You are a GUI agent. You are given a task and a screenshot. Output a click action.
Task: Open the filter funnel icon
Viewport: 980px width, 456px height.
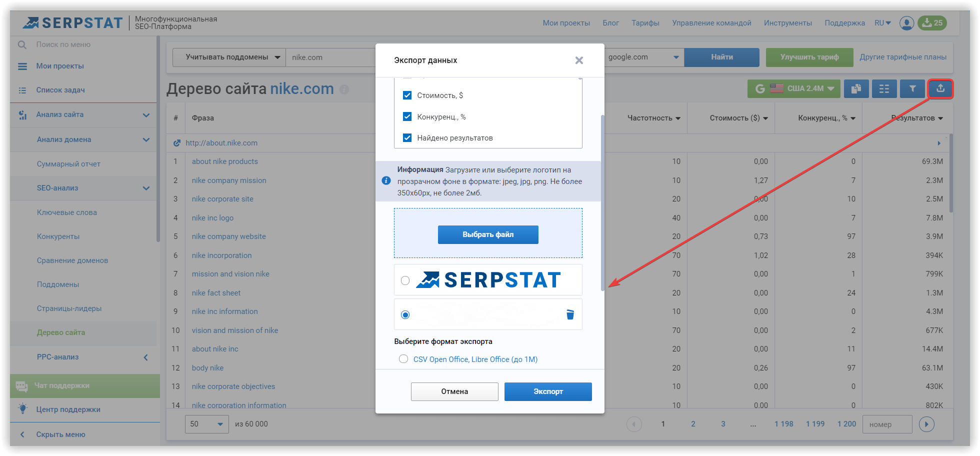tap(912, 88)
